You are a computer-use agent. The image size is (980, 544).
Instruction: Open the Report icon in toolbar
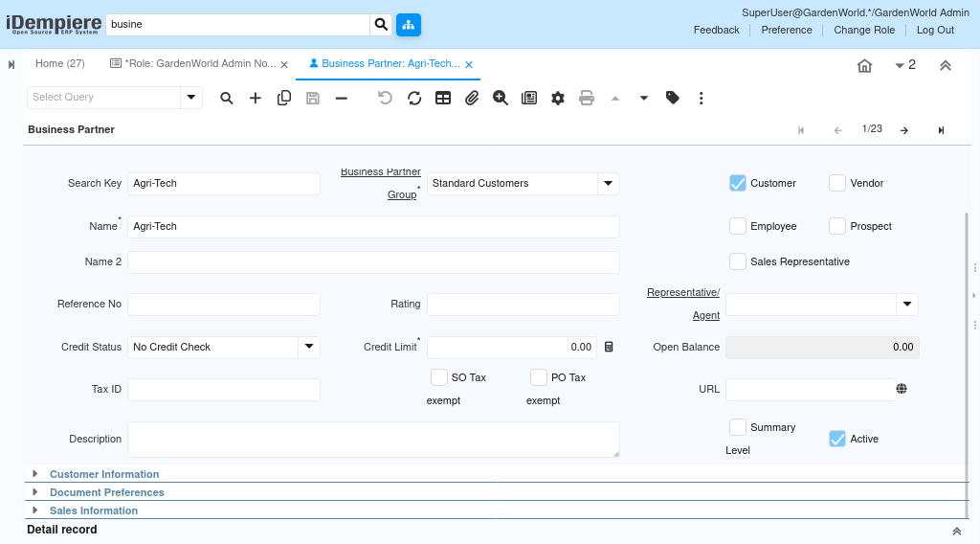529,99
